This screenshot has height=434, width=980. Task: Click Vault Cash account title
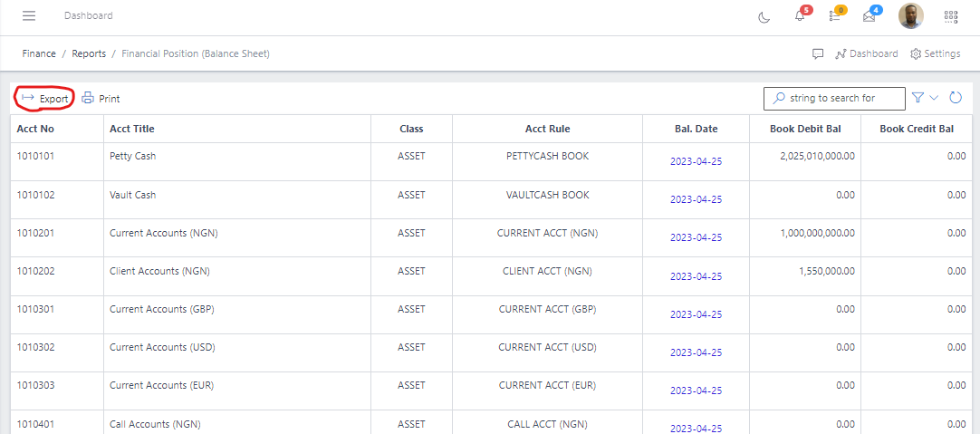(x=132, y=195)
